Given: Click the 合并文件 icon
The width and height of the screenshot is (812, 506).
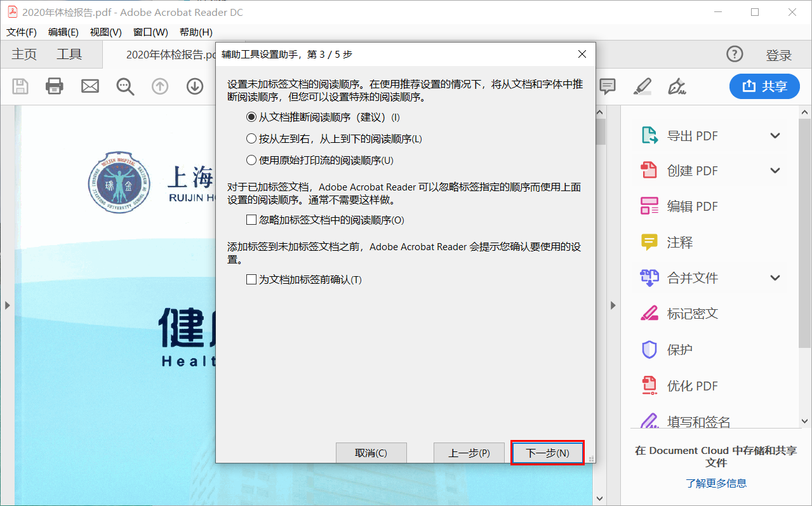Looking at the screenshot, I should [649, 277].
